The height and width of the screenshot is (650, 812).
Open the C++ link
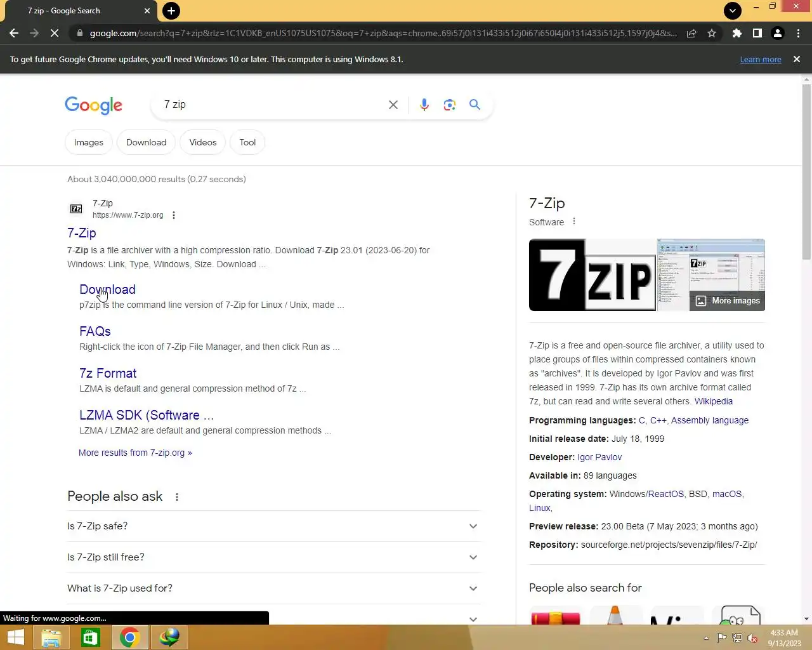pyautogui.click(x=658, y=420)
